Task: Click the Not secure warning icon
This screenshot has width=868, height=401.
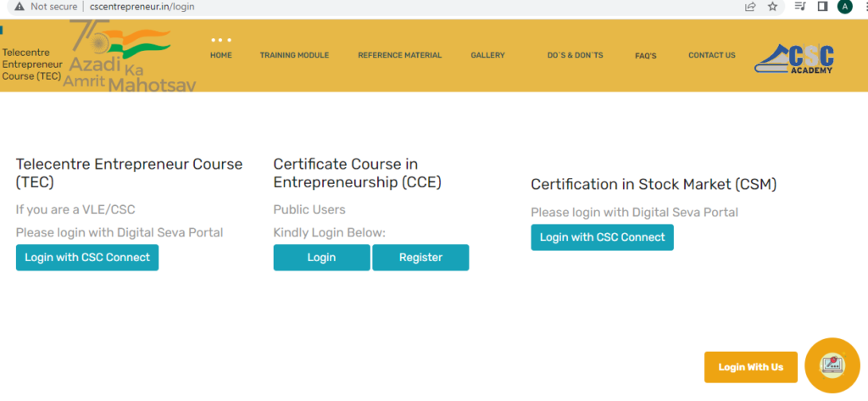Action: [x=19, y=7]
